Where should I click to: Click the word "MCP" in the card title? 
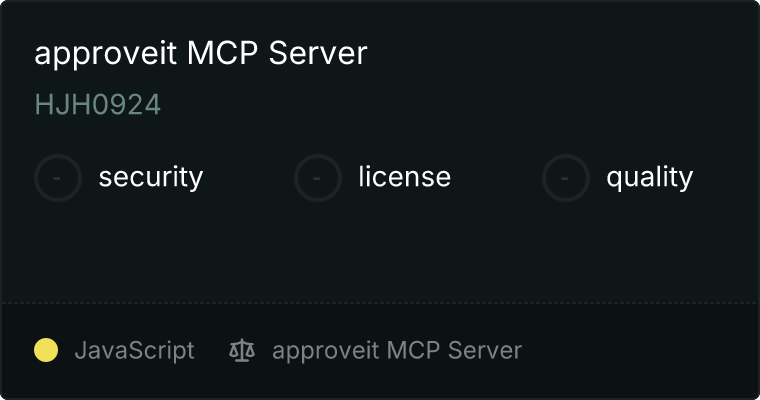click(222, 53)
